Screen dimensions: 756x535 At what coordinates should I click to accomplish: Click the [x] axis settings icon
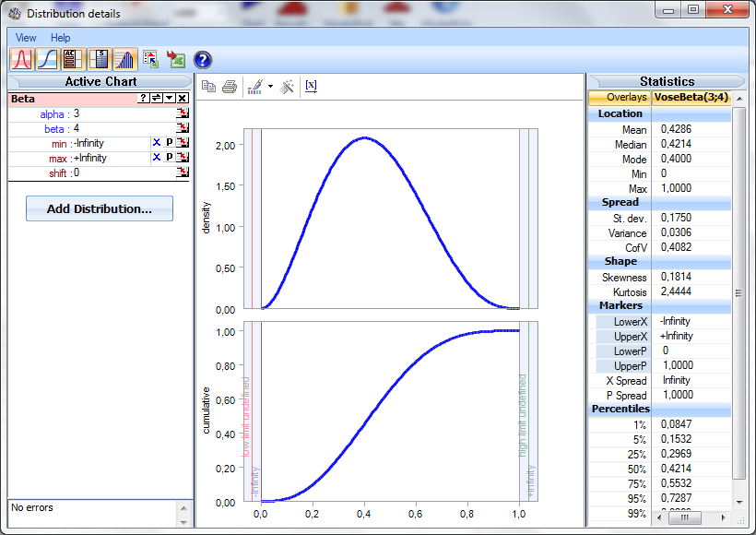tap(311, 86)
